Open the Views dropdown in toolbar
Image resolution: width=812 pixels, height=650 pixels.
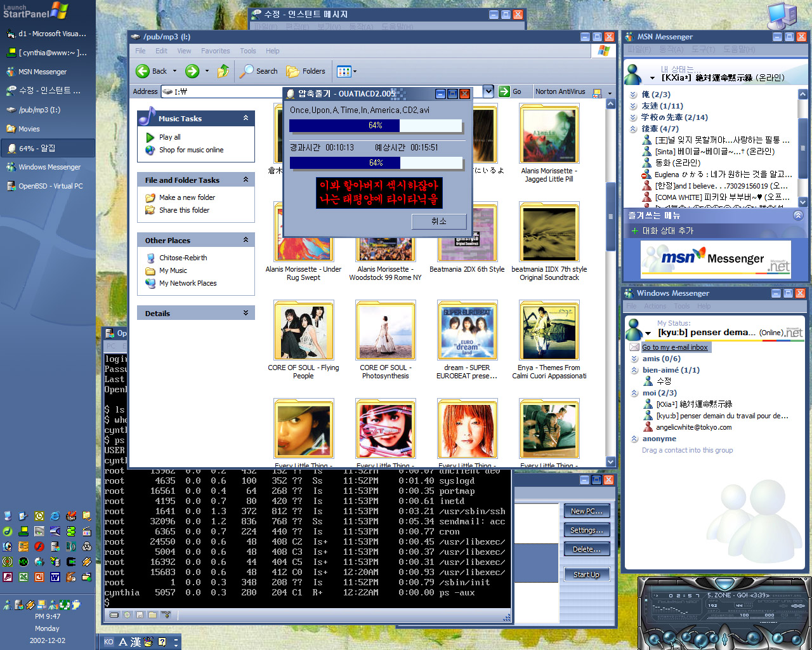347,71
